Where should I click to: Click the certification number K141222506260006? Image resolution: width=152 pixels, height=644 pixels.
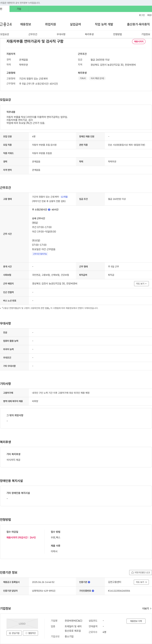pyautogui.click(x=119, y=591)
